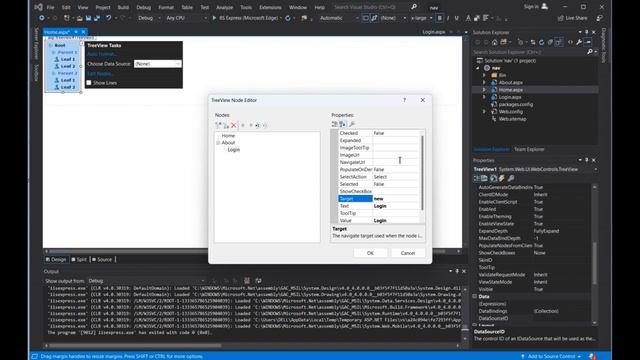Image resolution: width=640 pixels, height=360 pixels.
Task: Click Solution Explorer search magnifier icon
Action: (x=589, y=52)
